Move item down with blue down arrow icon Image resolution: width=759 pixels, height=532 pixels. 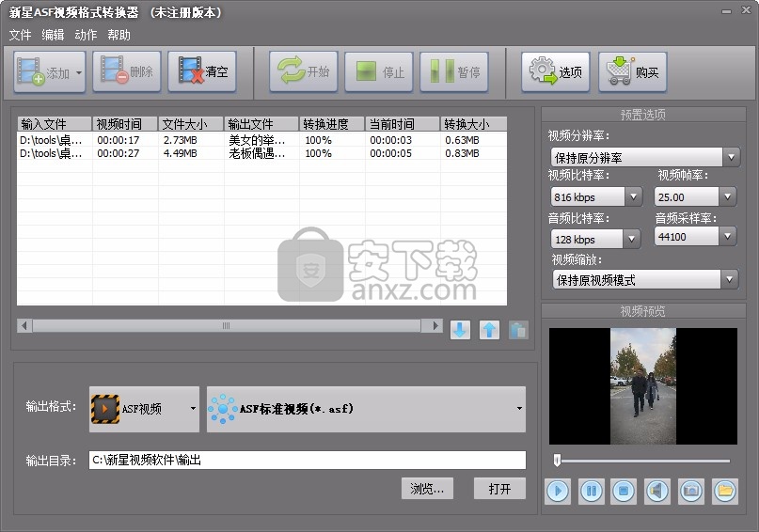point(460,330)
